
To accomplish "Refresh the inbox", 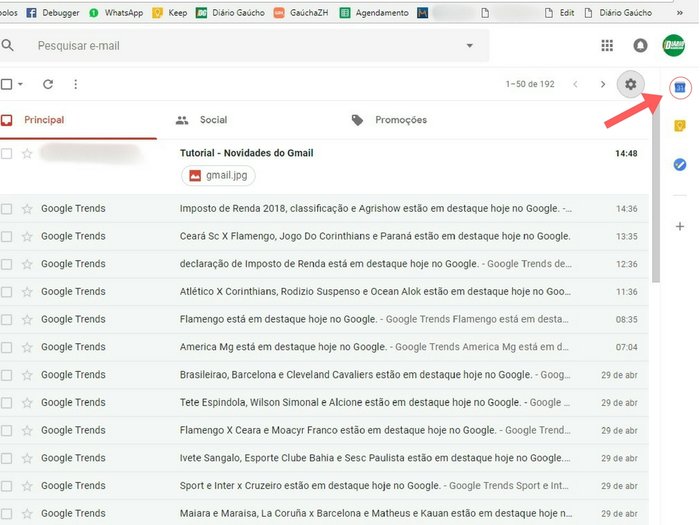I will click(48, 84).
